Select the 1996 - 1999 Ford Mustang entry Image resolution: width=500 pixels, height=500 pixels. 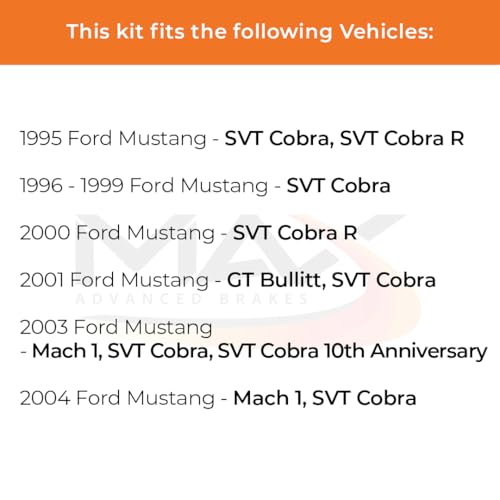coord(205,186)
